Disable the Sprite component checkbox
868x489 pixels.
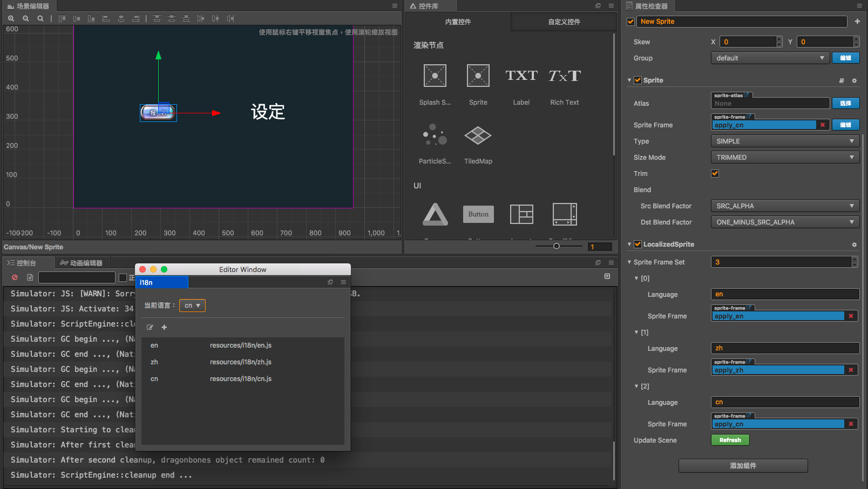[638, 80]
